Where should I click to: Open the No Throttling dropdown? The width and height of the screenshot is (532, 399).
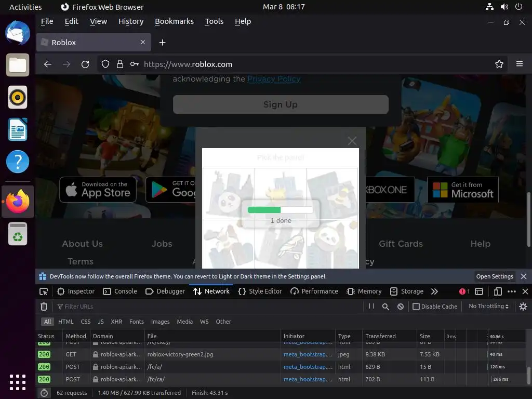point(488,306)
